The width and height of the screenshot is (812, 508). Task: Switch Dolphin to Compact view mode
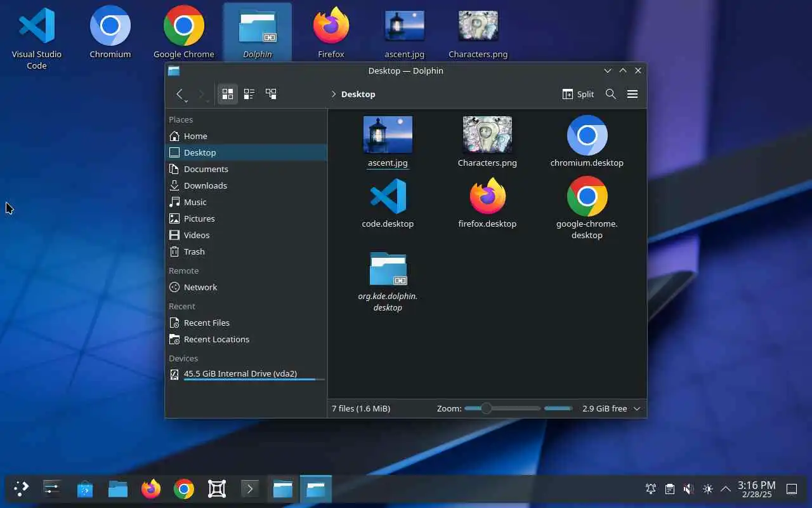(249, 94)
